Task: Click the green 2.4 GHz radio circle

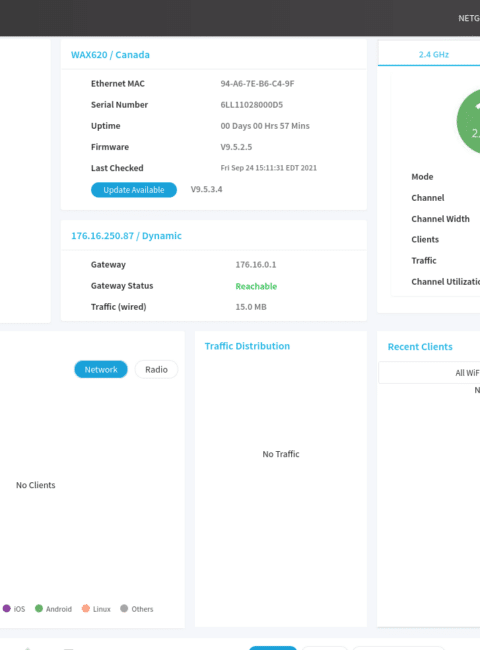Action: (x=468, y=121)
